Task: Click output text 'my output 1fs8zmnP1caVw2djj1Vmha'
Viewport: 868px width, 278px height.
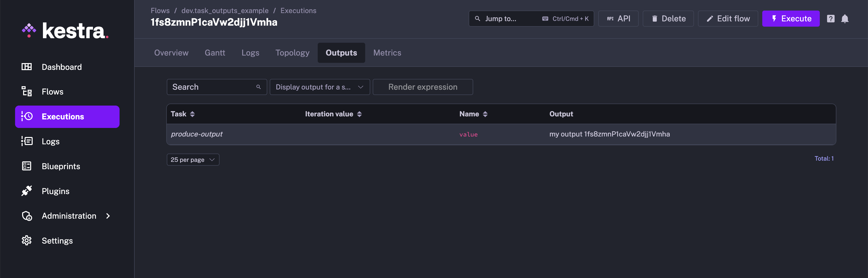Action: tap(610, 134)
